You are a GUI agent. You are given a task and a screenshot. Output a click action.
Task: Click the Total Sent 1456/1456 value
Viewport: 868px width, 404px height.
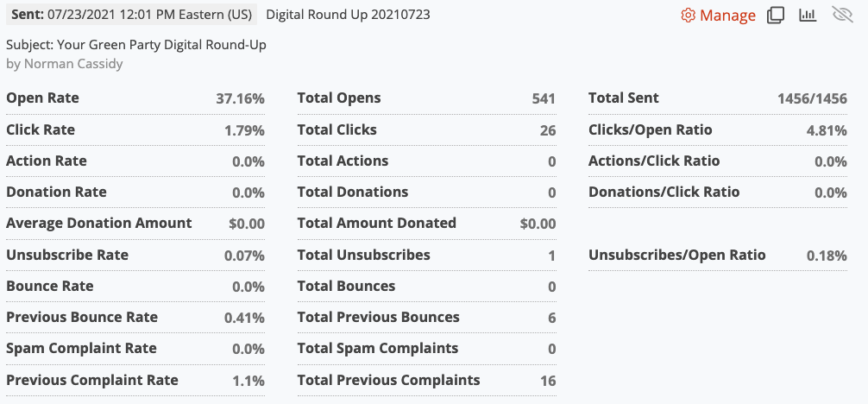click(x=812, y=99)
